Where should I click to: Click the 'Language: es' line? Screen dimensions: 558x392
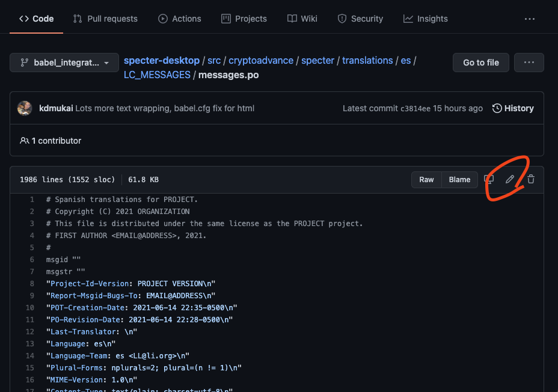(x=81, y=344)
